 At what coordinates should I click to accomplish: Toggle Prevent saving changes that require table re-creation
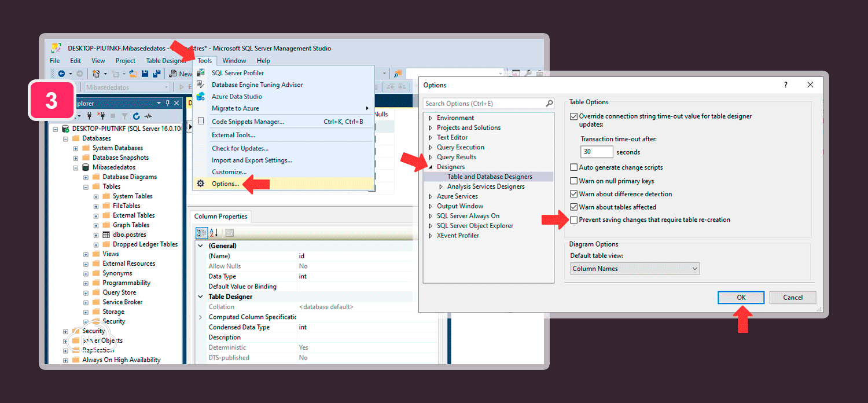point(573,220)
